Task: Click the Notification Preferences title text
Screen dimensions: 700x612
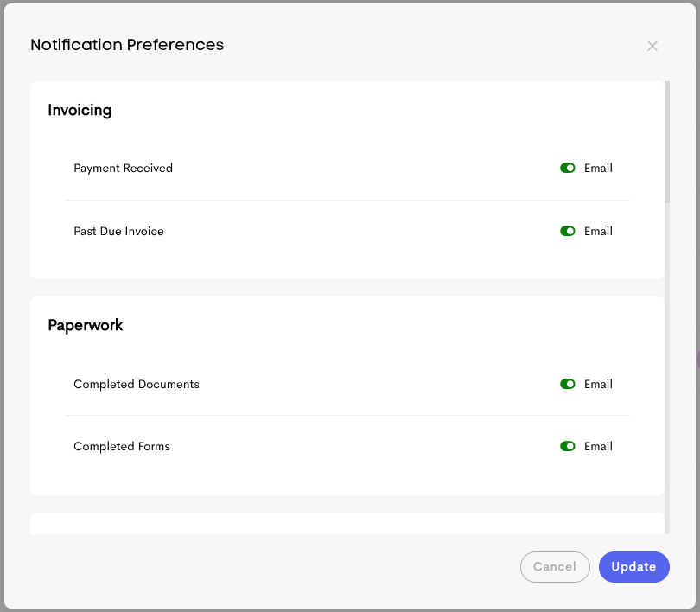Action: pyautogui.click(x=127, y=45)
